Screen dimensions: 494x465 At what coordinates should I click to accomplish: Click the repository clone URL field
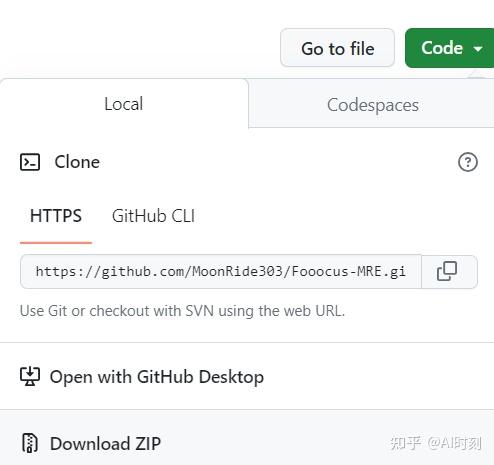pos(221,272)
